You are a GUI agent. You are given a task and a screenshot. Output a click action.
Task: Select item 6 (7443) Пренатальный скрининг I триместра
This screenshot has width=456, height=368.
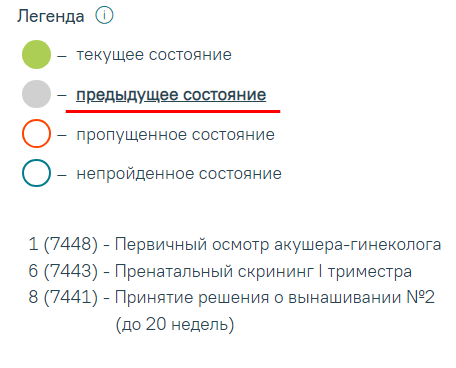click(220, 271)
